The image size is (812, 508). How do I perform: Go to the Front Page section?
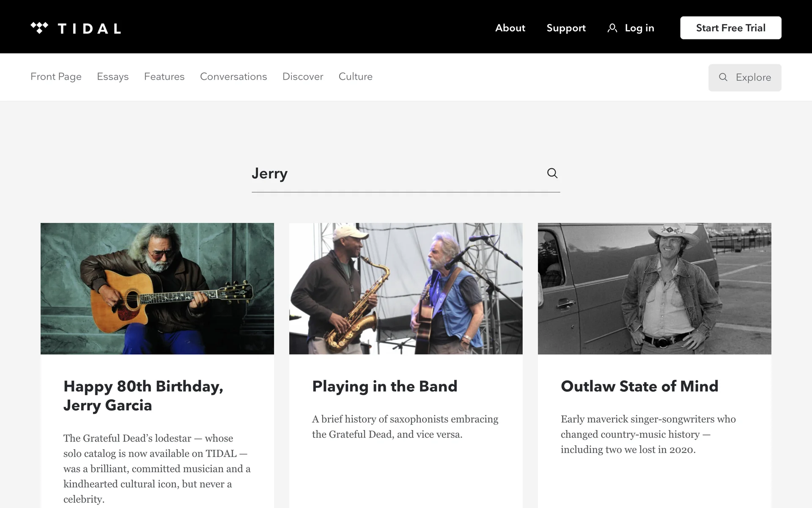pyautogui.click(x=56, y=77)
